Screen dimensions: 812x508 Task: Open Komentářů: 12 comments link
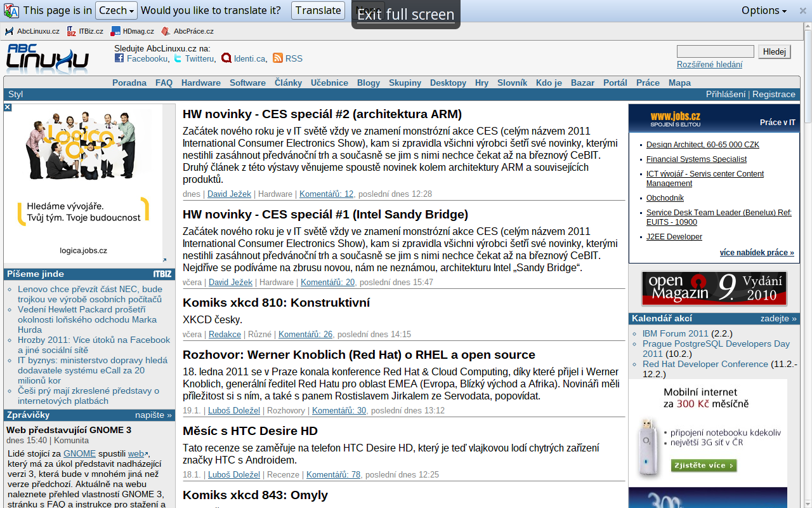[x=326, y=194]
